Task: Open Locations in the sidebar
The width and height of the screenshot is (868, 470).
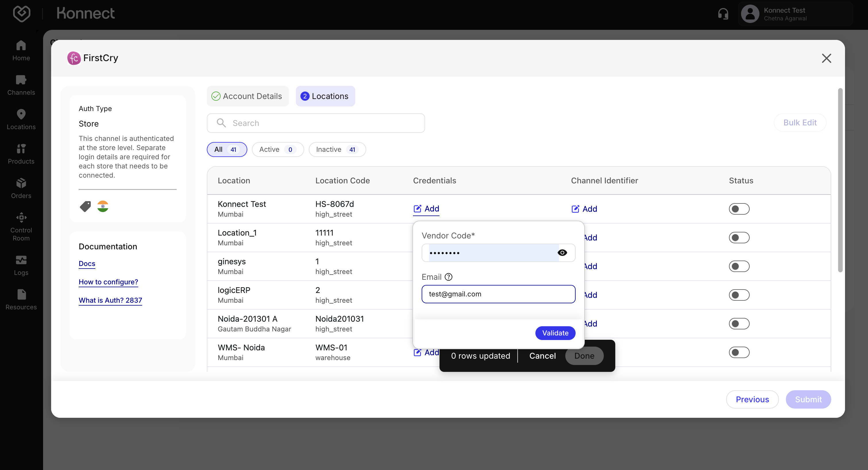Action: [x=21, y=120]
